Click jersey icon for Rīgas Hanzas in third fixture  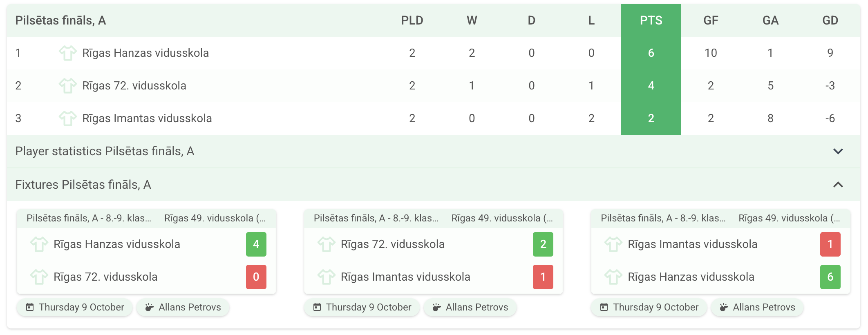(613, 277)
